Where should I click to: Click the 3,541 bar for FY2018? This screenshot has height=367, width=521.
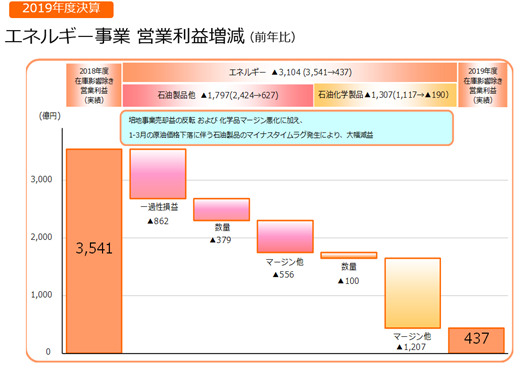pyautogui.click(x=94, y=251)
